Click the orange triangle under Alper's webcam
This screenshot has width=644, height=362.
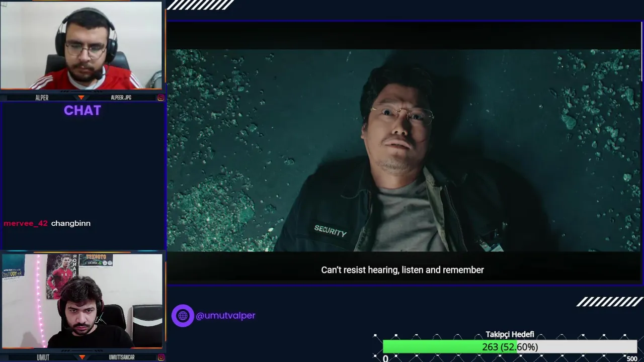click(82, 98)
